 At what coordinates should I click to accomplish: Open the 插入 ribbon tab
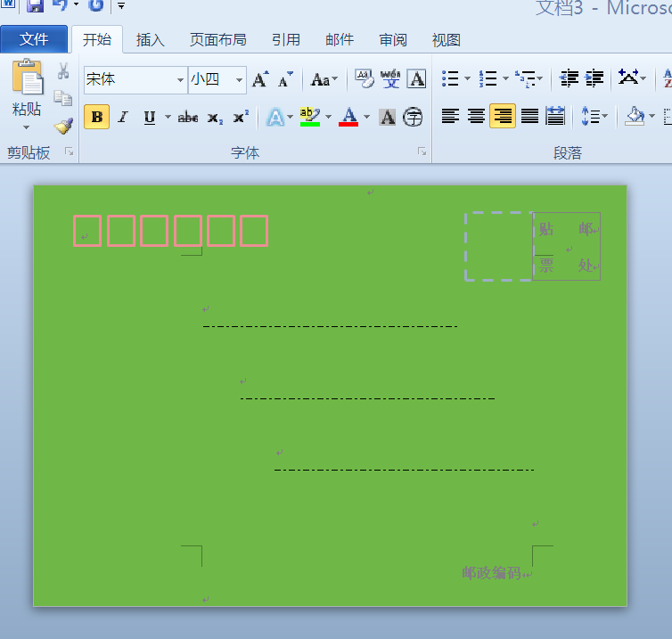tap(150, 40)
